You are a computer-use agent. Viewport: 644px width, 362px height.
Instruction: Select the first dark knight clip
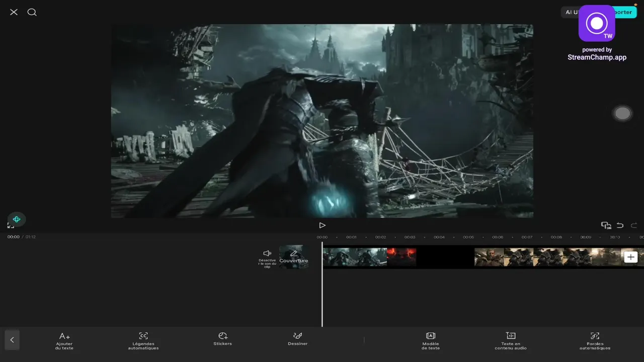point(354,257)
